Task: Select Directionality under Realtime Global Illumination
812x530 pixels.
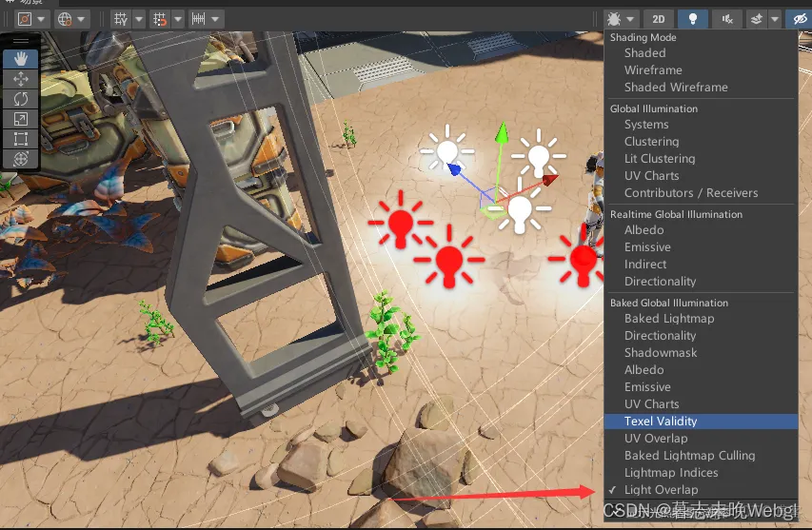Action: click(701, 281)
